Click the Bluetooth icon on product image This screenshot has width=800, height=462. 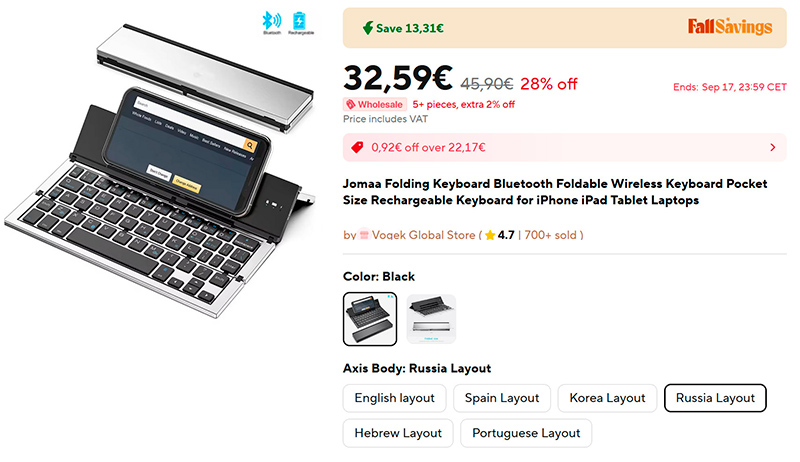[x=271, y=21]
